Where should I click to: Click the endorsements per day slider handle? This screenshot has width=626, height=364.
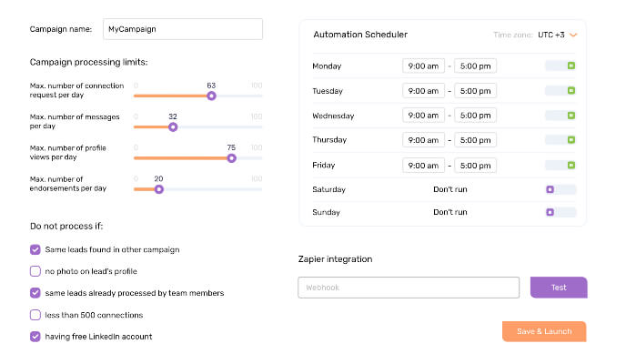point(158,189)
